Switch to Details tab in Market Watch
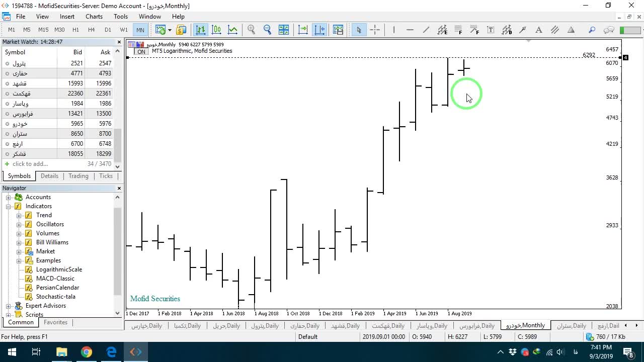This screenshot has width=644, height=362. (x=49, y=176)
